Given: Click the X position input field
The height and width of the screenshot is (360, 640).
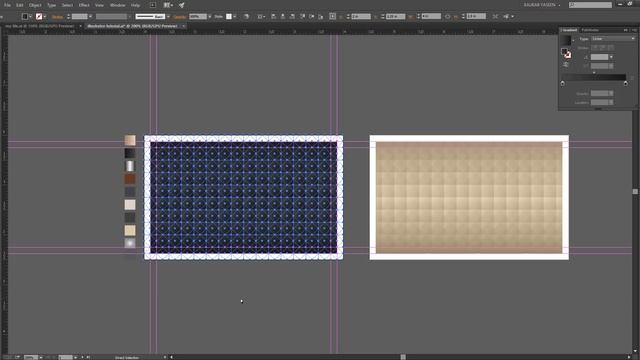Looking at the screenshot, I should click(361, 16).
